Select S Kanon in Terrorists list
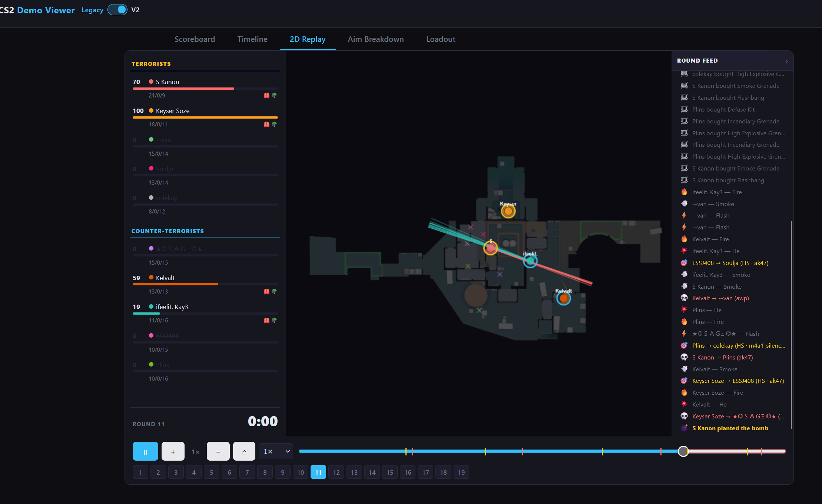This screenshot has height=504, width=822. [205, 89]
